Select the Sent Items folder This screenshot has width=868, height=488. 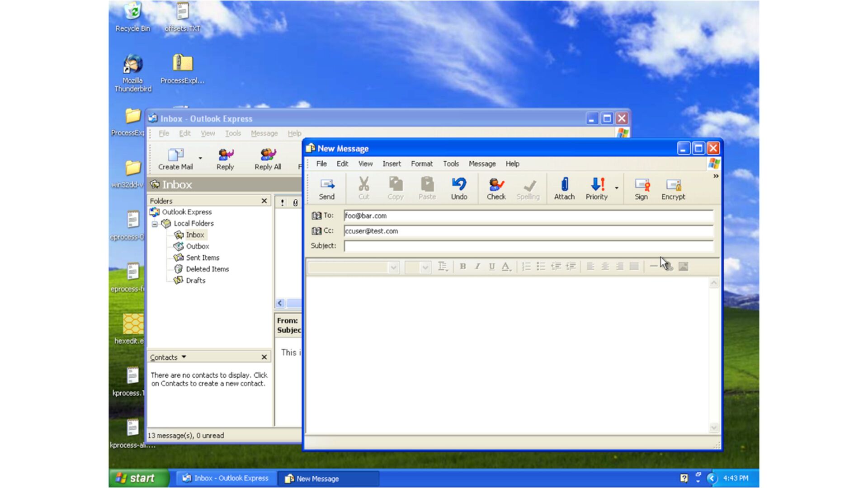click(202, 258)
